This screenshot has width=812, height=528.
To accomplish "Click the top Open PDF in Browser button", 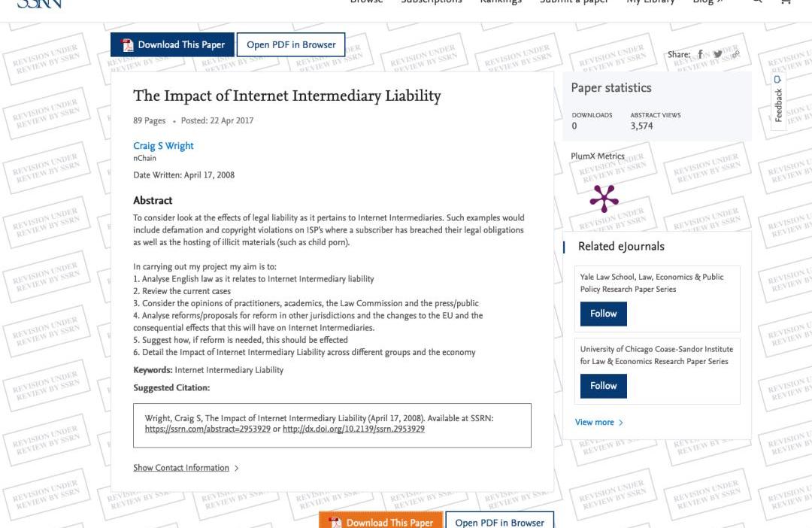I will (x=291, y=45).
